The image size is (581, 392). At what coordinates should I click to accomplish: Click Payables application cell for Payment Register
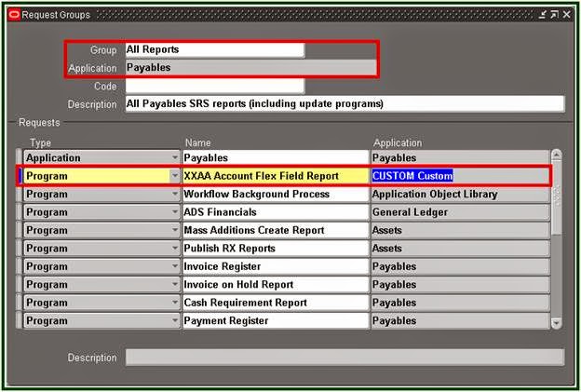460,321
